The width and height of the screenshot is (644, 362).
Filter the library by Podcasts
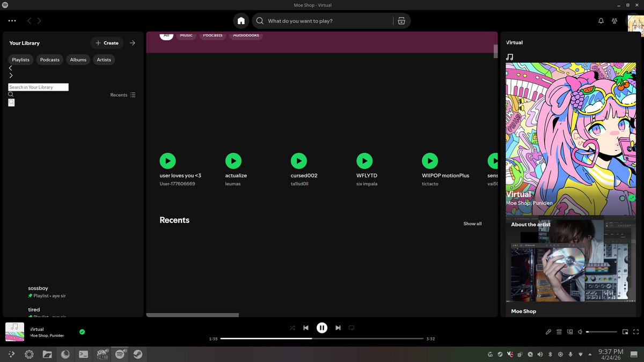pyautogui.click(x=50, y=60)
